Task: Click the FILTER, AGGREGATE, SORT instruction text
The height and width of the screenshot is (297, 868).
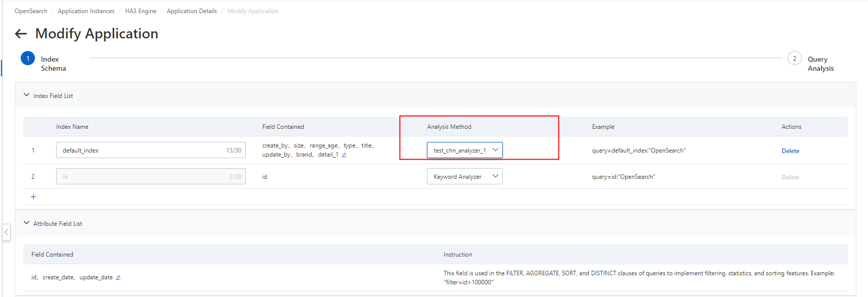Action: click(x=639, y=278)
